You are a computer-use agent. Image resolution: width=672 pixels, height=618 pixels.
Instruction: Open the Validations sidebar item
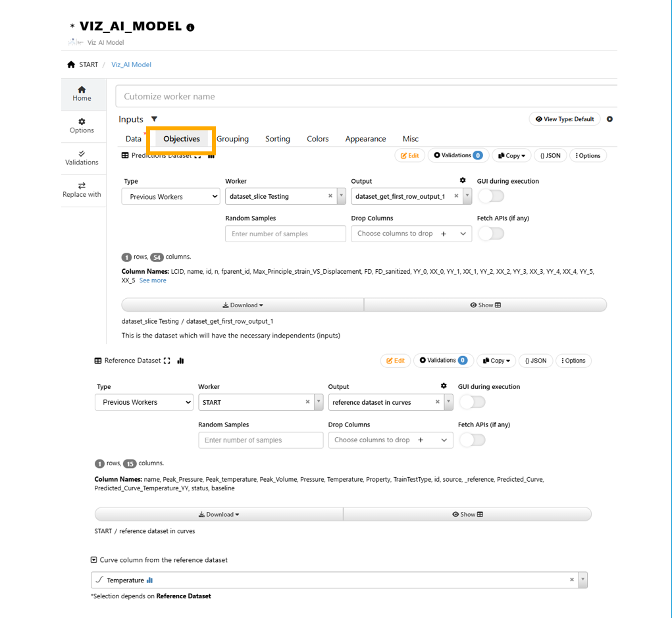point(82,154)
